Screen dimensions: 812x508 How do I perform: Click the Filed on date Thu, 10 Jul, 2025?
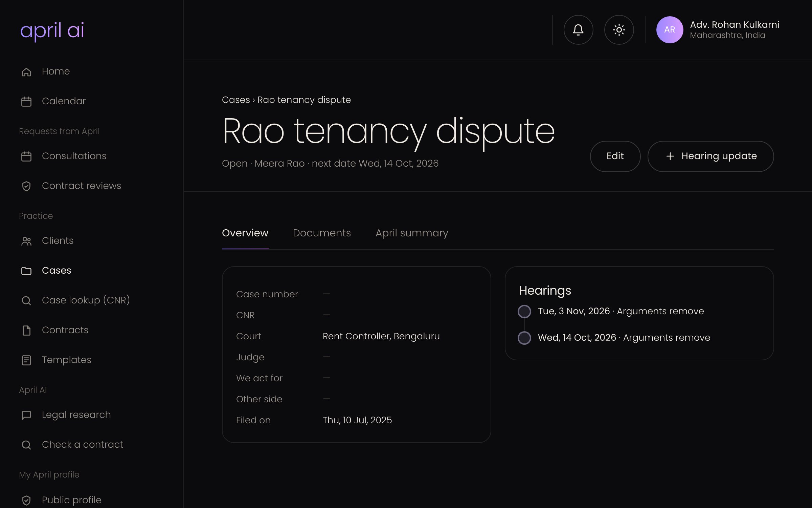357,420
